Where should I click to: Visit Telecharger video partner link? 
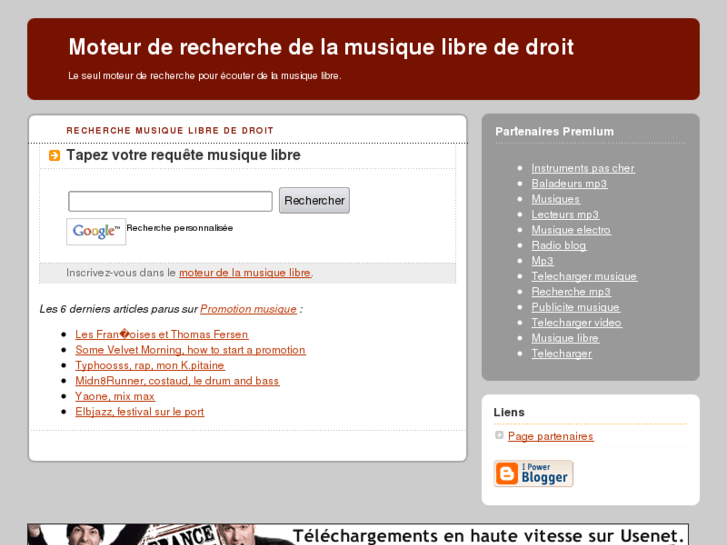coord(576,323)
